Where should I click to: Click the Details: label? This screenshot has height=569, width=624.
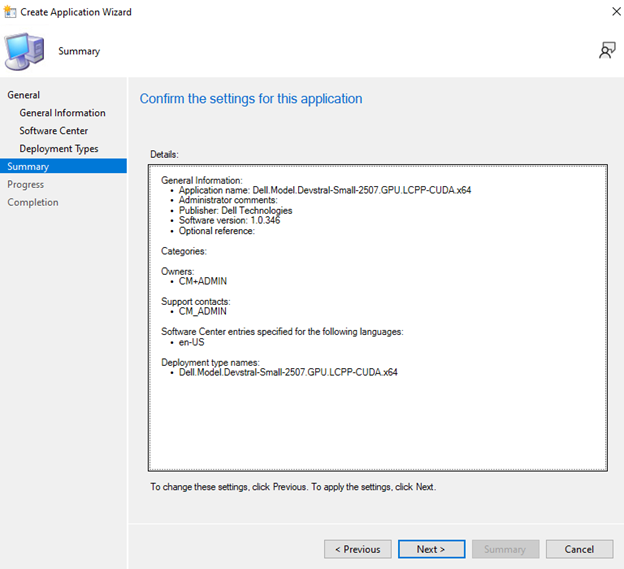pos(164,154)
